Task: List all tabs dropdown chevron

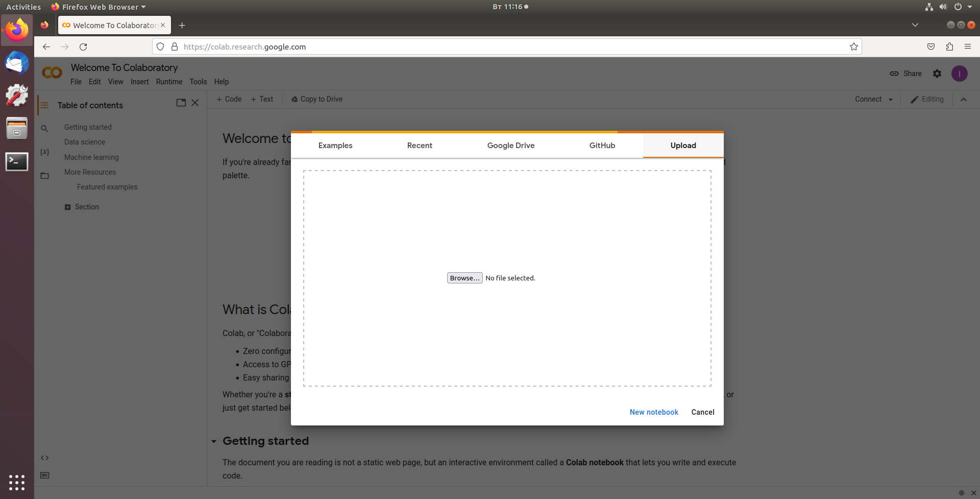Action: pos(915,25)
